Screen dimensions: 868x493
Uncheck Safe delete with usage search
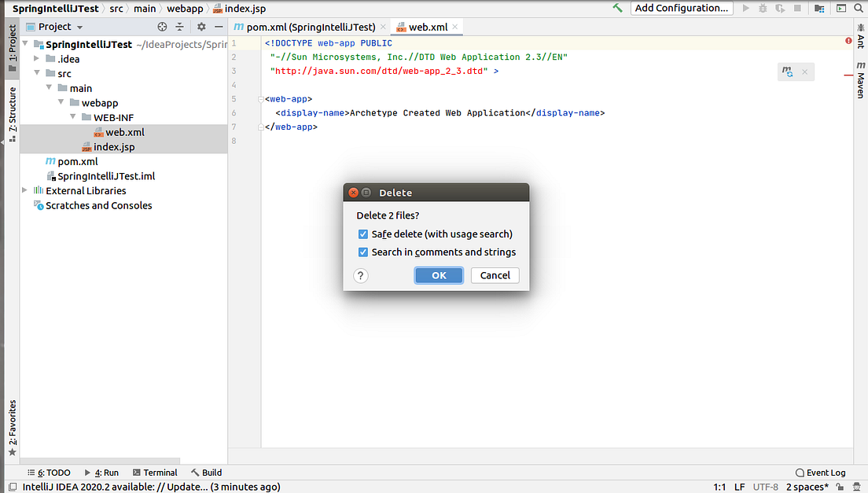(x=363, y=234)
